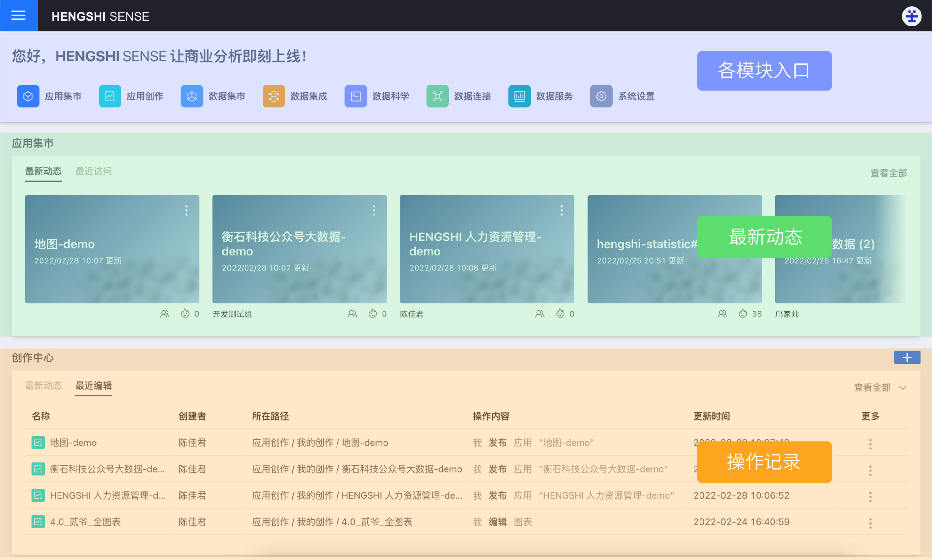Open 数据科学 module icon

coord(355,96)
